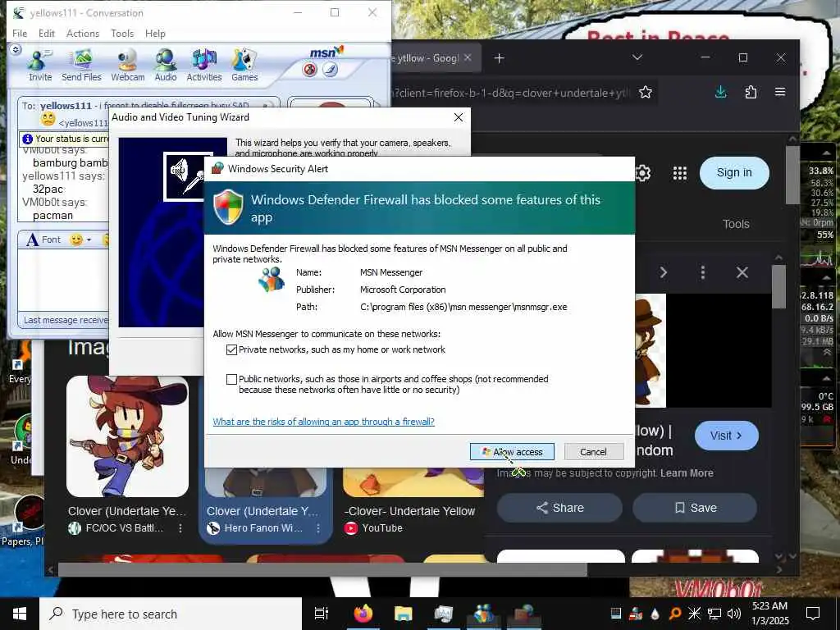Click the handwriting pen icon under msn logo

point(330,70)
